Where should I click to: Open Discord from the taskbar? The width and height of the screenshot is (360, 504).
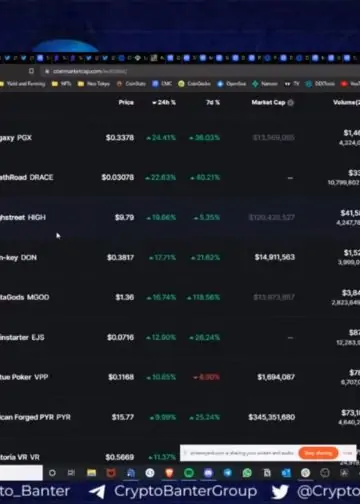click(x=208, y=473)
